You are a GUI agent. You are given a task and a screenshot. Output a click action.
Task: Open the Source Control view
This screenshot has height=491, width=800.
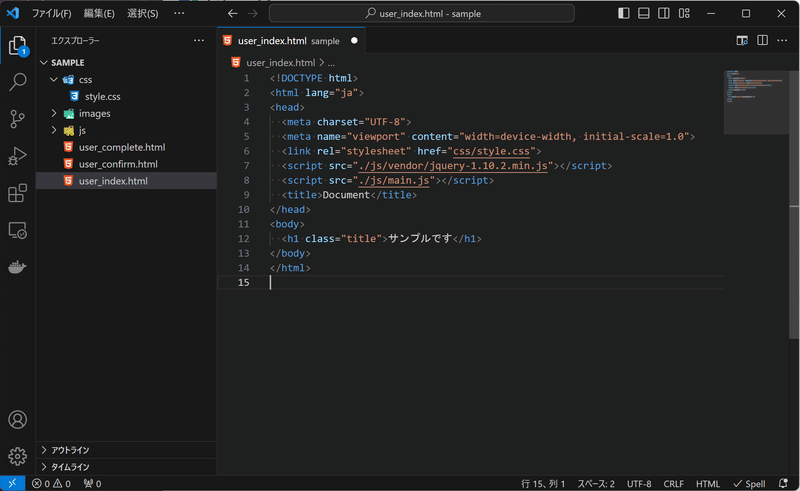coord(18,119)
